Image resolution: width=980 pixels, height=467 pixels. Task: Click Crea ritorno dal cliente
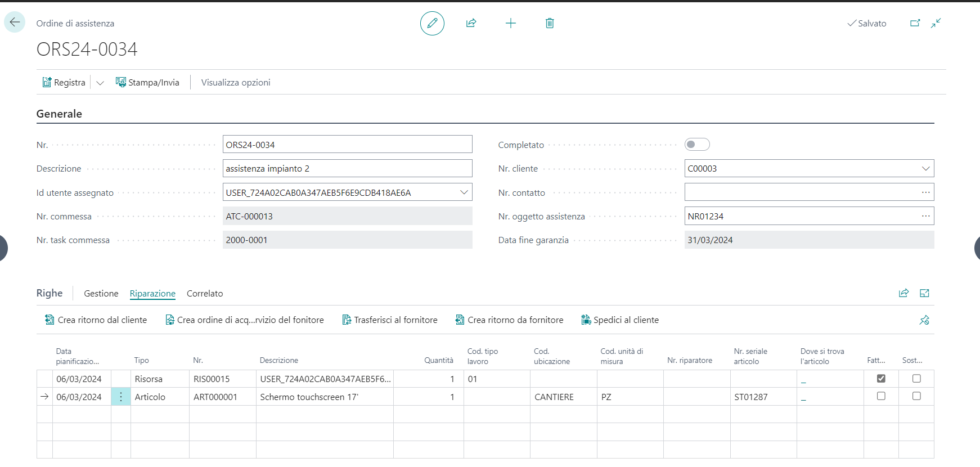click(96, 320)
